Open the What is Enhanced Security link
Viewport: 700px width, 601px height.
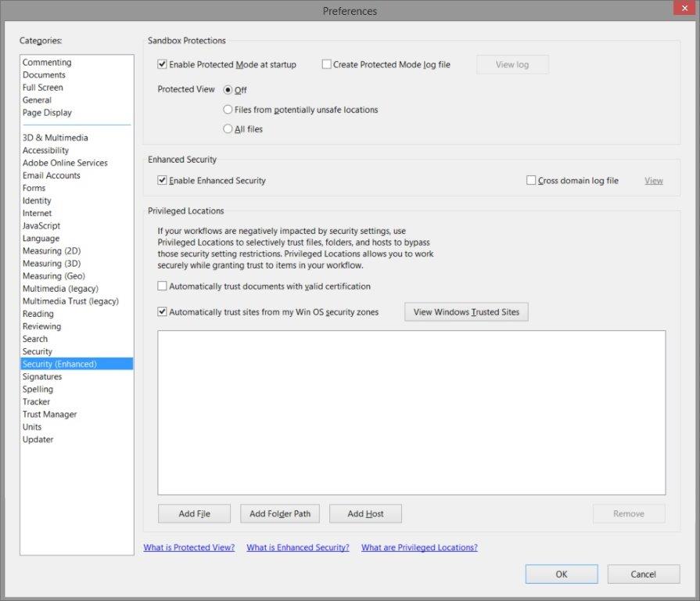tap(297, 547)
